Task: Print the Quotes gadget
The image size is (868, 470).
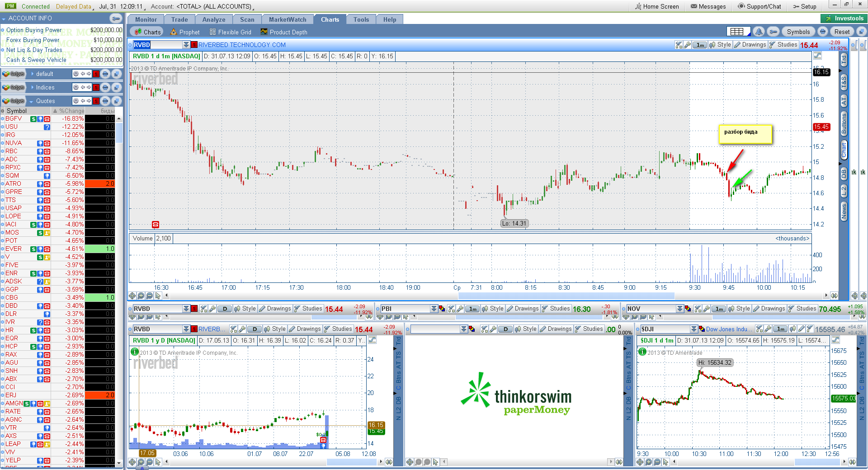Action: tap(105, 101)
